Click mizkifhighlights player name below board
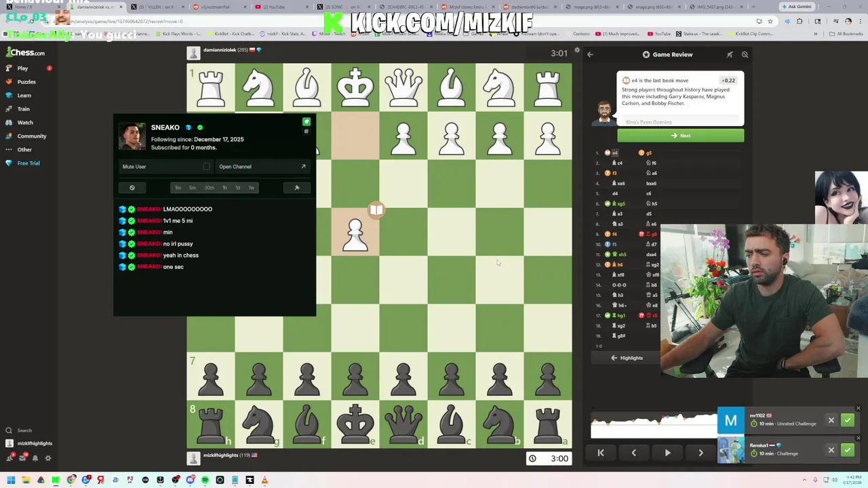This screenshot has width=868, height=488. (220, 455)
